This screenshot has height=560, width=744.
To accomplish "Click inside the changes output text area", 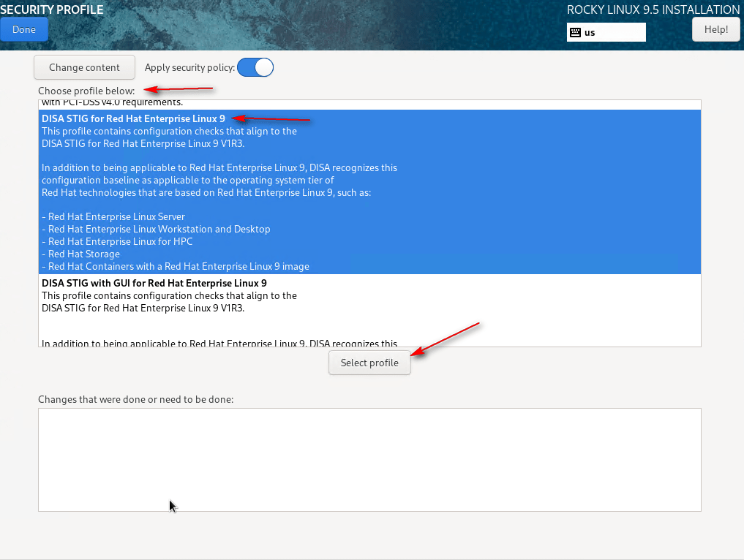I will pyautogui.click(x=369, y=459).
